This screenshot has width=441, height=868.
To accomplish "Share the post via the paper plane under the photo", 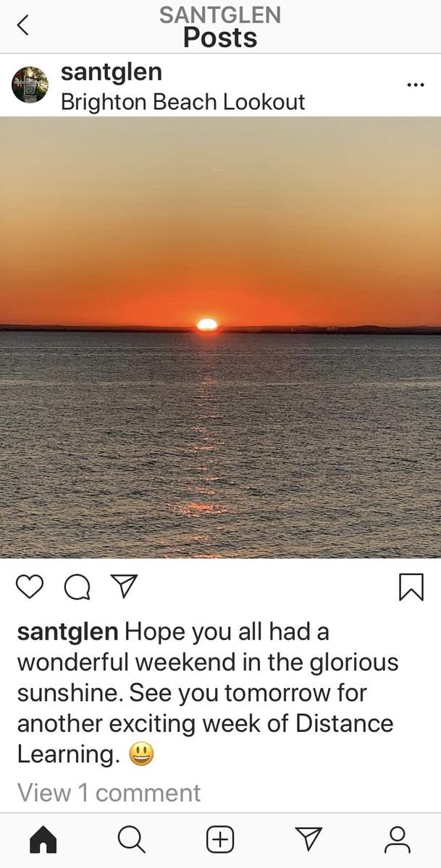I will pos(125,586).
